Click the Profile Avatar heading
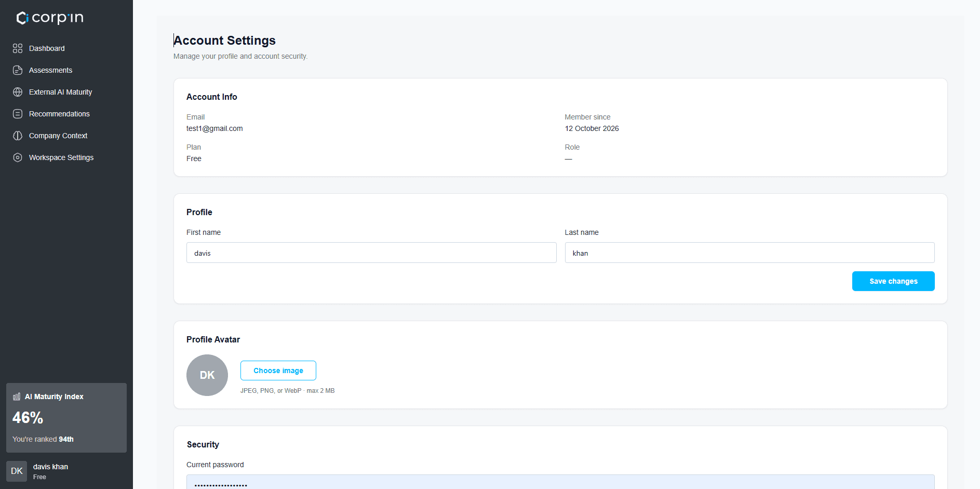 213,339
